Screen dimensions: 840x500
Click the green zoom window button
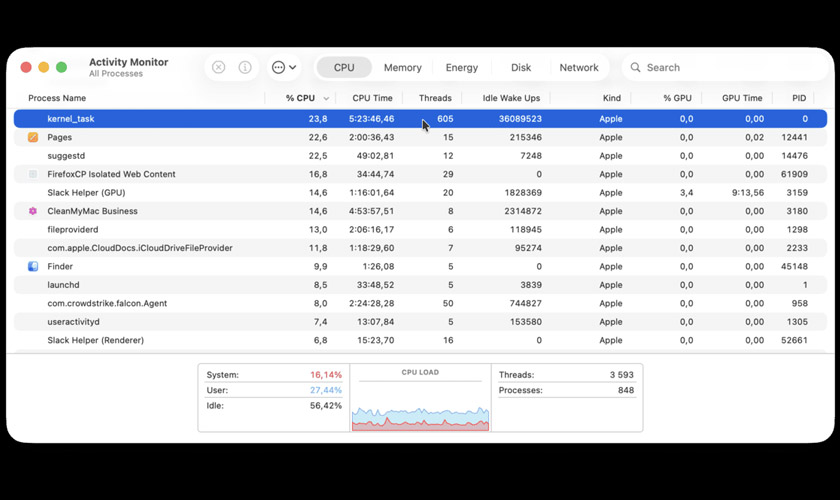click(62, 67)
